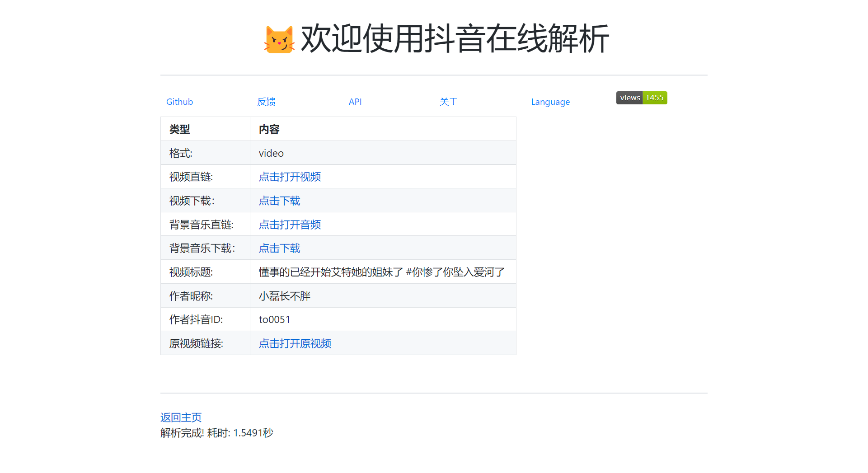Viewport: 868px width, 473px height.
Task: Click the 解析完成 elapsed time status text
Action: [x=216, y=433]
